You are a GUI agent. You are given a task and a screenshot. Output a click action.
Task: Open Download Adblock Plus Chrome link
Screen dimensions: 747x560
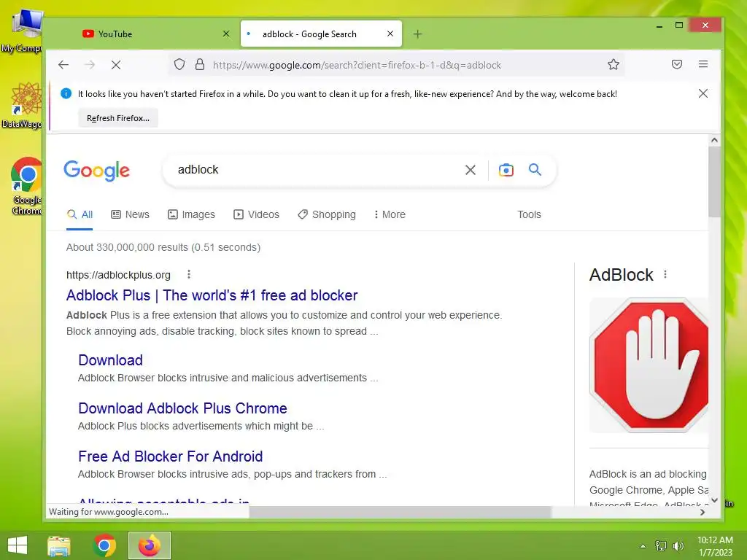182,408
